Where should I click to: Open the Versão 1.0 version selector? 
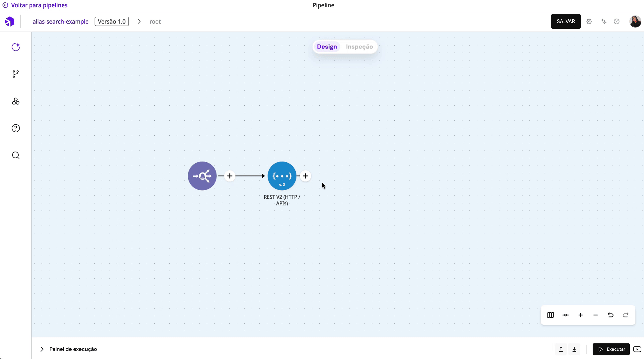pos(112,22)
